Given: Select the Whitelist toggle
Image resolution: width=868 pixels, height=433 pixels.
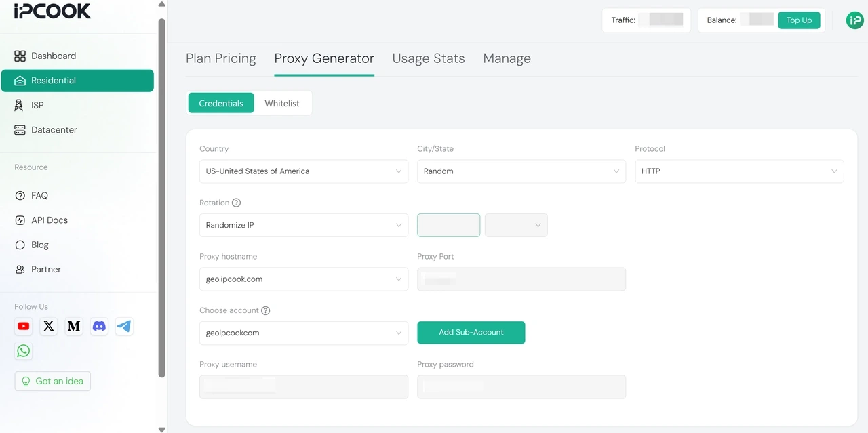Looking at the screenshot, I should [x=282, y=103].
